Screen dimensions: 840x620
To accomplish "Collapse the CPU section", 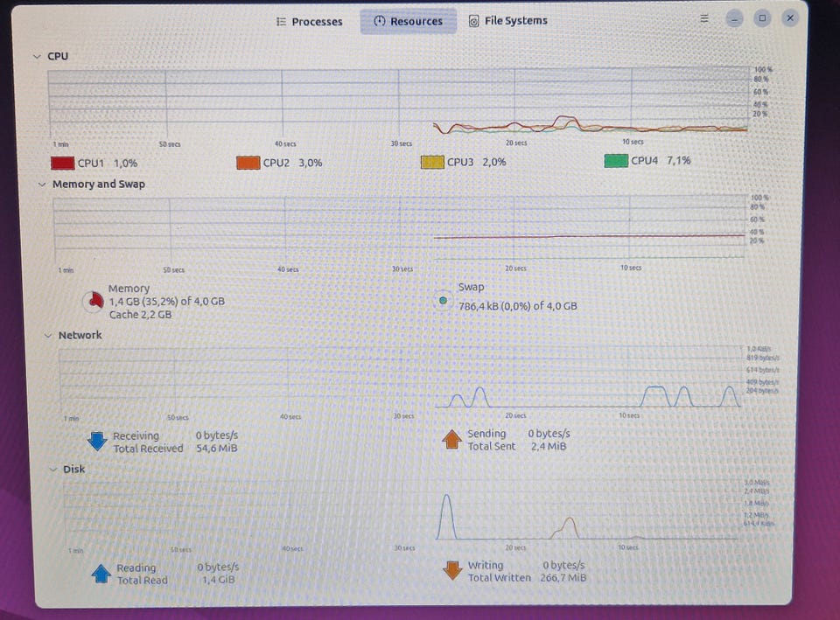I will click(37, 56).
